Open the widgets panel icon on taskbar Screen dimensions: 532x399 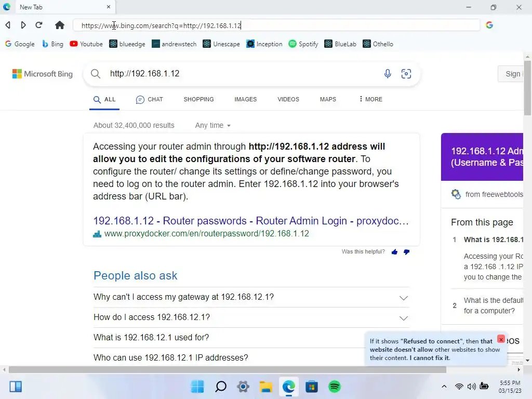[16, 387]
